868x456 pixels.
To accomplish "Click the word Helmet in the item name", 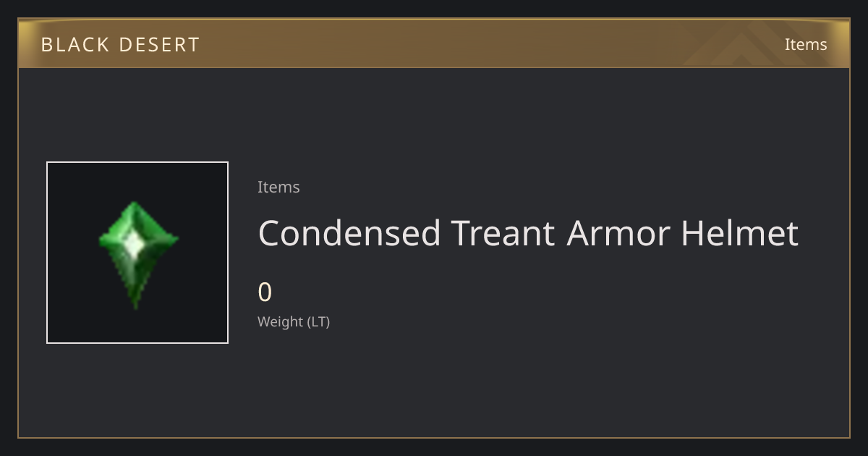I will 740,233.
